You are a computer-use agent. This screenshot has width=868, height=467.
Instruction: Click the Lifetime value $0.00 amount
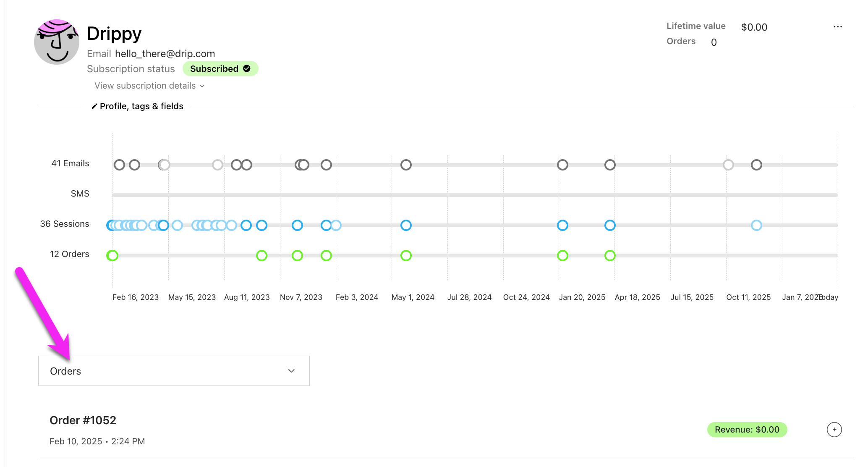click(754, 27)
